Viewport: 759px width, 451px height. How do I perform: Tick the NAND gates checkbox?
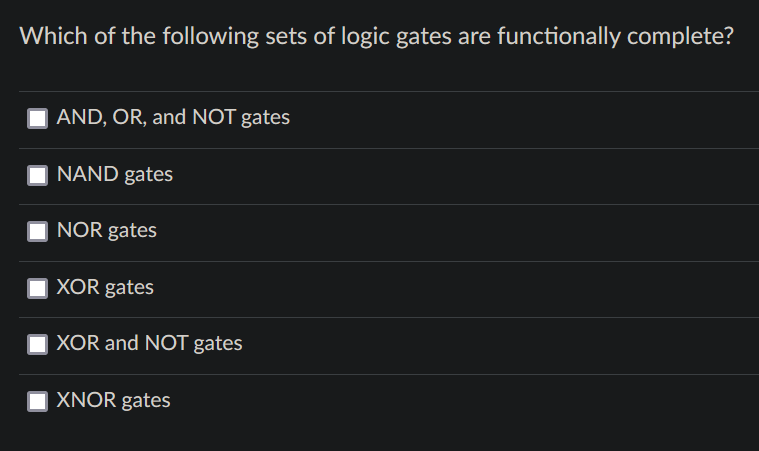click(x=37, y=176)
